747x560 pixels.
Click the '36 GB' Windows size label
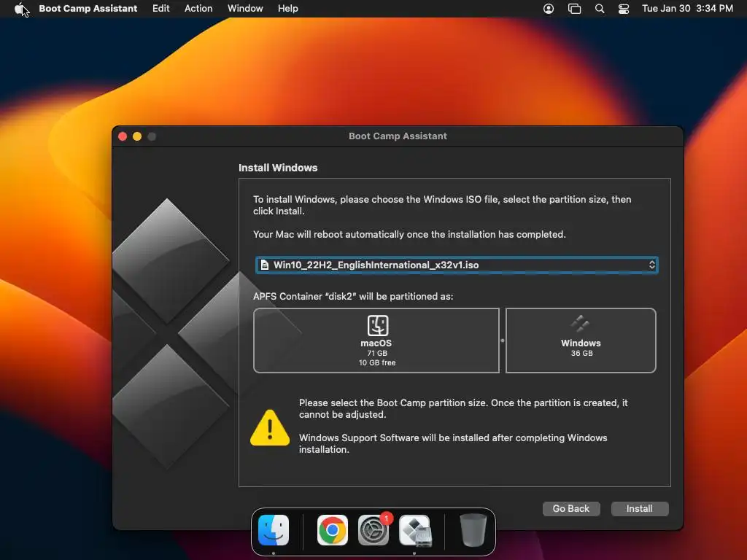[581, 353]
